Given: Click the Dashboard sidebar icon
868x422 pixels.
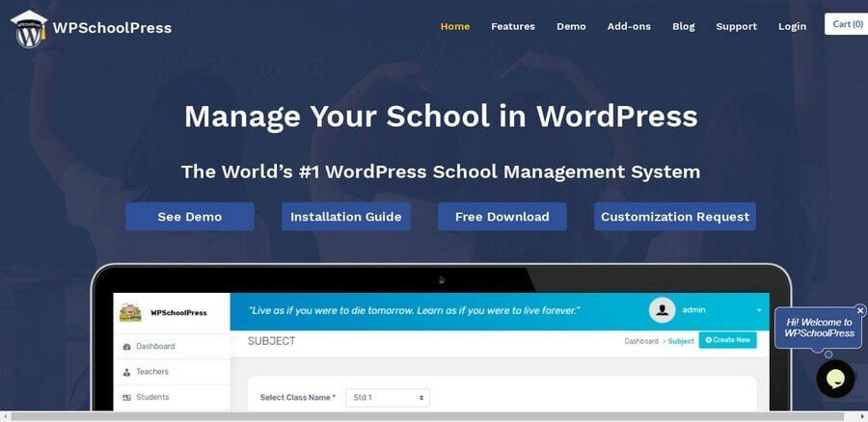Looking at the screenshot, I should [x=126, y=347].
